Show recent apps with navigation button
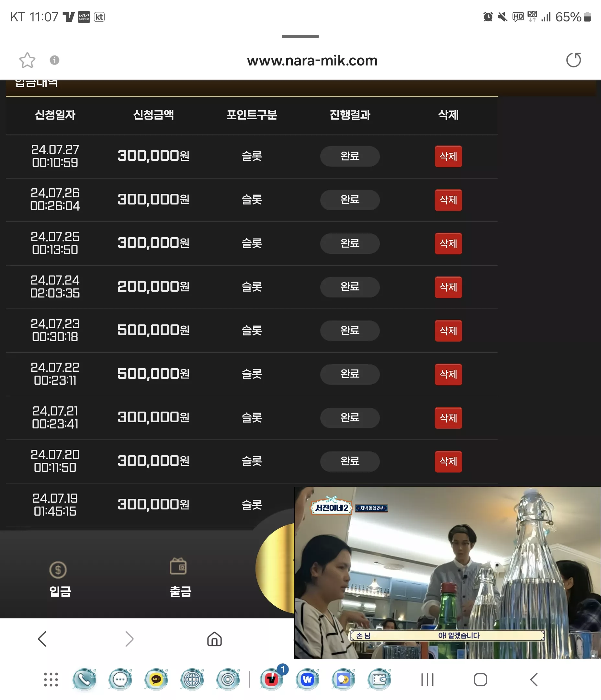This screenshot has width=601, height=700. (427, 679)
